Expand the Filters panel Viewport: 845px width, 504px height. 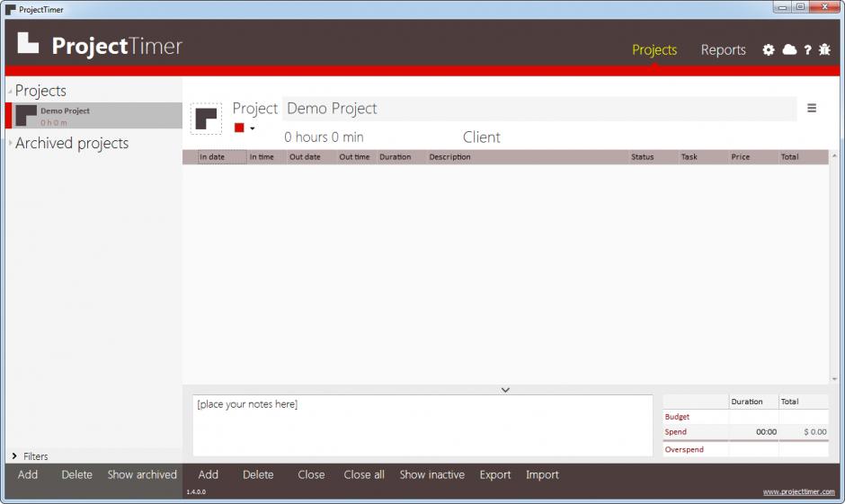(x=14, y=456)
